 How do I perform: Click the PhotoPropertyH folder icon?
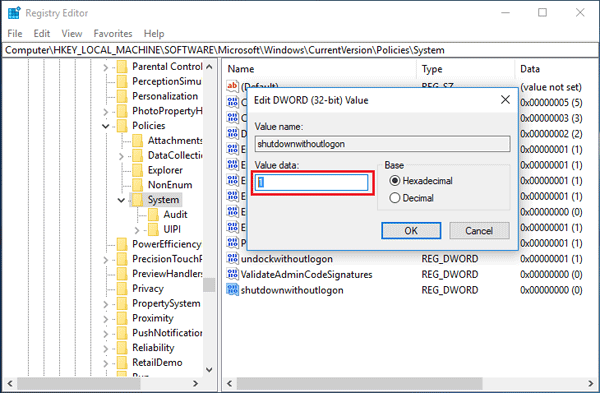coord(122,111)
